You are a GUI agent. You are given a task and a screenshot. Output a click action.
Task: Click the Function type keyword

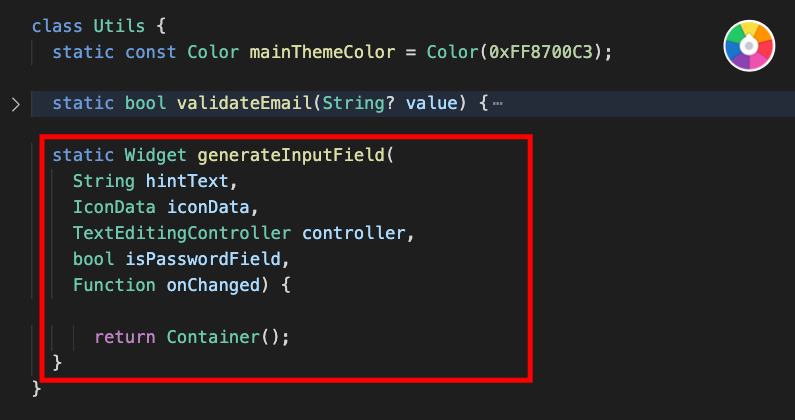click(x=114, y=285)
